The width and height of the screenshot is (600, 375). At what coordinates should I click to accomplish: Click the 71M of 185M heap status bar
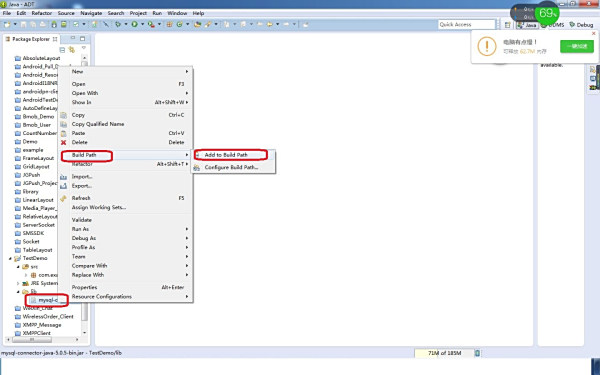point(444,353)
